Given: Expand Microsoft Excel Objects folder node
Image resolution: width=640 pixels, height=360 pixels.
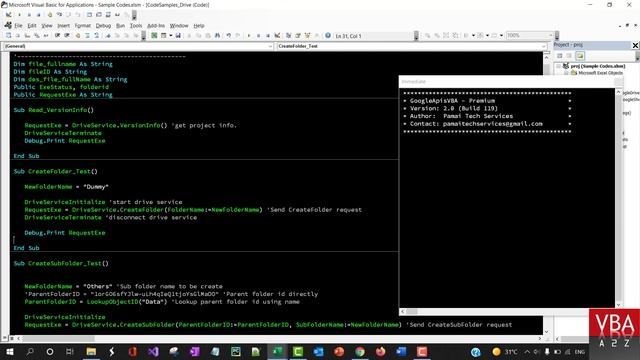Looking at the screenshot, I should tap(566, 73).
